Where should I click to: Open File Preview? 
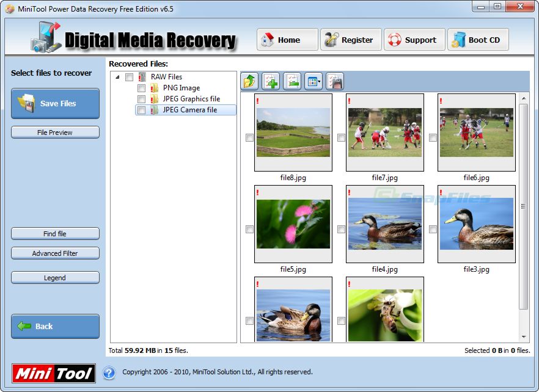pos(56,132)
